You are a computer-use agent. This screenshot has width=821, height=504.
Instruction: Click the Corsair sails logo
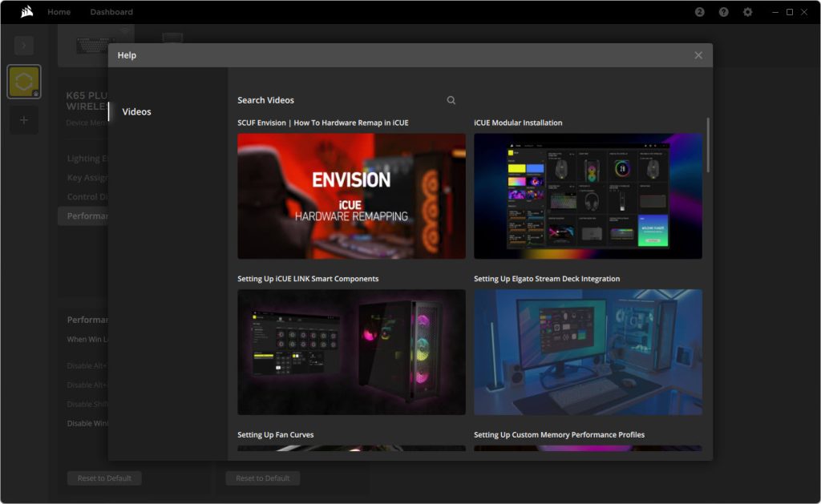[26, 11]
